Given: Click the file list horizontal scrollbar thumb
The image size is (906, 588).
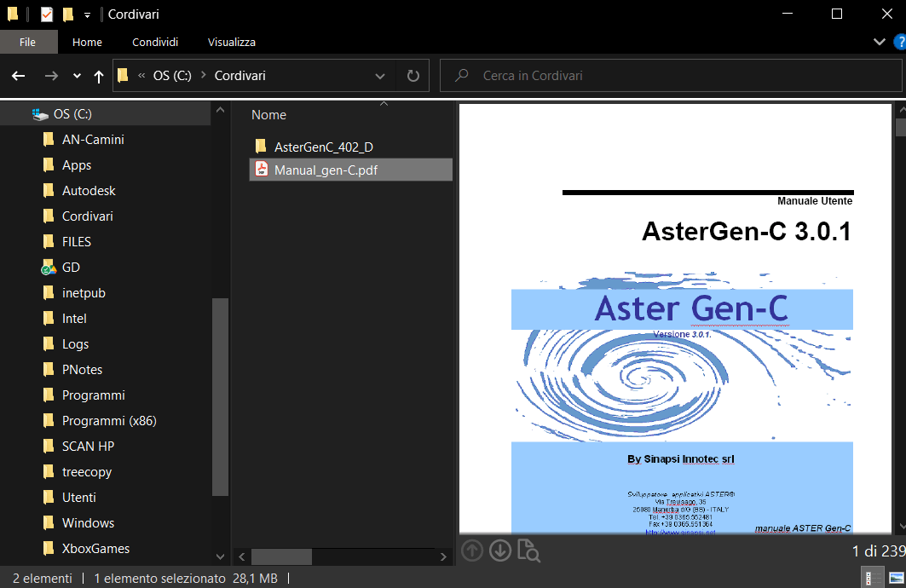Looking at the screenshot, I should click(281, 556).
